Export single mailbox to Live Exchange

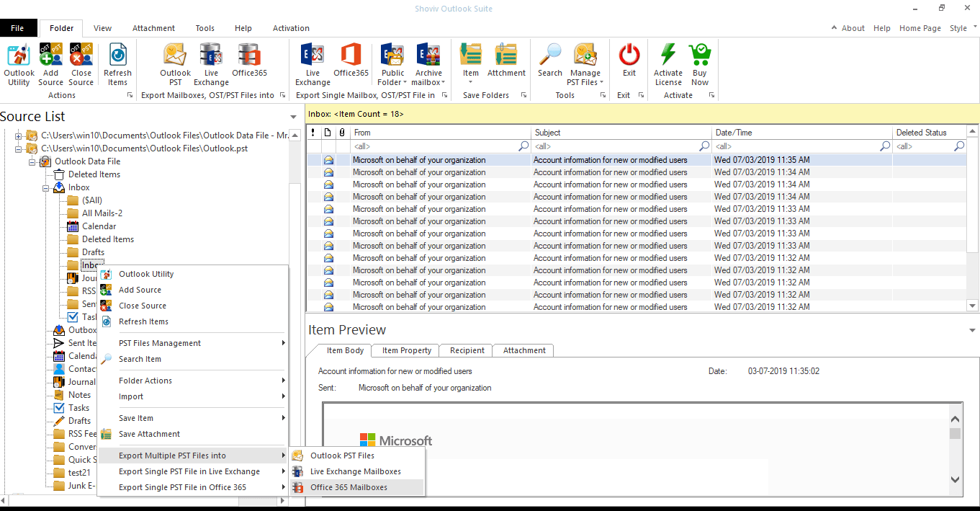tap(313, 64)
